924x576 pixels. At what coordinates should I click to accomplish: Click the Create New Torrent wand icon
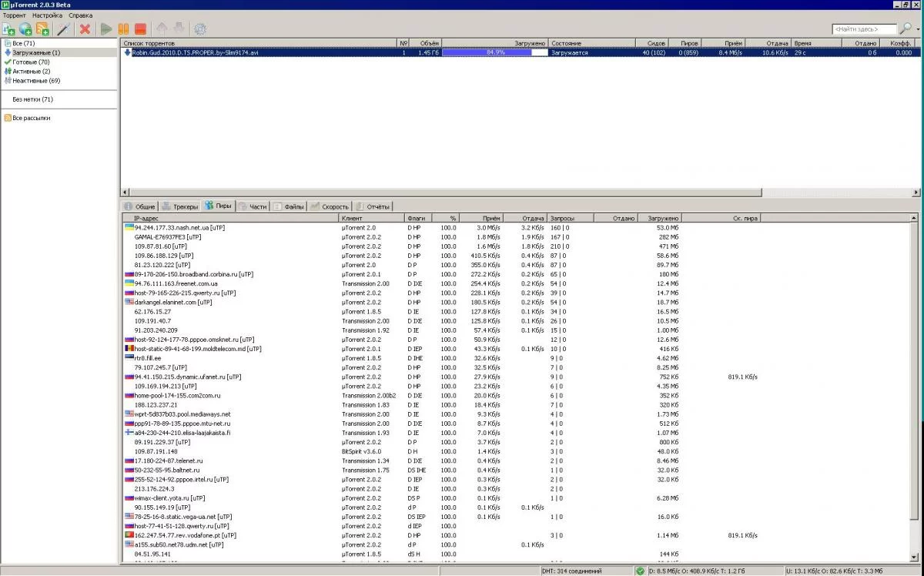click(64, 29)
